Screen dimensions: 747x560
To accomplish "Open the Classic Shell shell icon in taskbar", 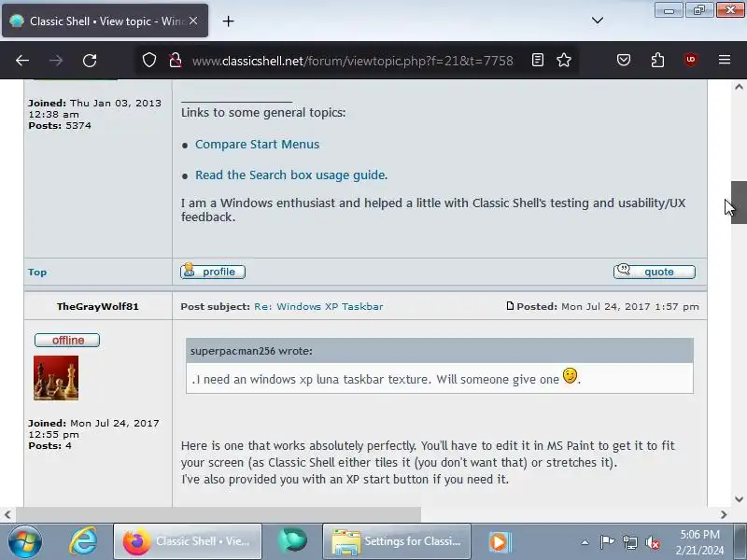I will [292, 541].
